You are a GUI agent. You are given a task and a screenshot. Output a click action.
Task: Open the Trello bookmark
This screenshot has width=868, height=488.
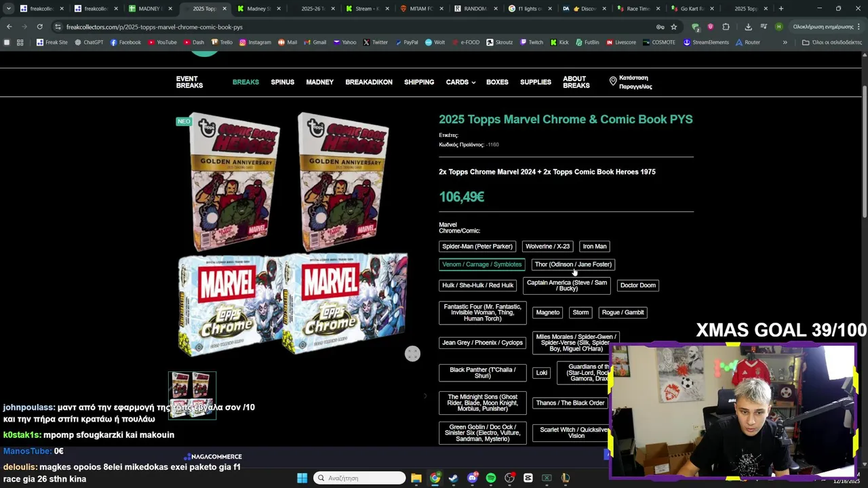point(221,42)
